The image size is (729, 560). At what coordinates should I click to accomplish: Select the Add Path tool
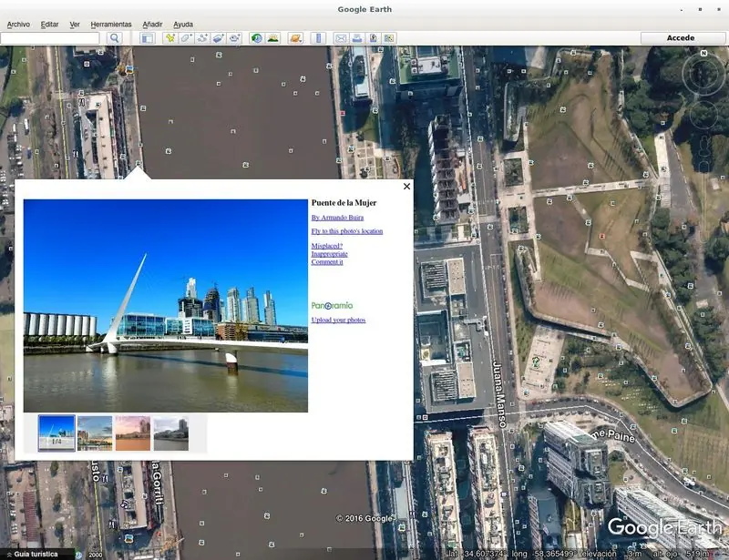pyautogui.click(x=202, y=38)
